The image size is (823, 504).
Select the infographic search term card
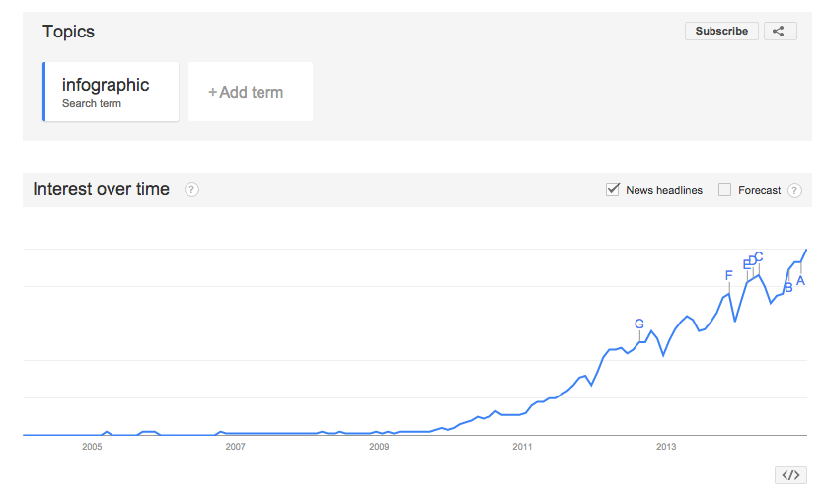[x=111, y=92]
